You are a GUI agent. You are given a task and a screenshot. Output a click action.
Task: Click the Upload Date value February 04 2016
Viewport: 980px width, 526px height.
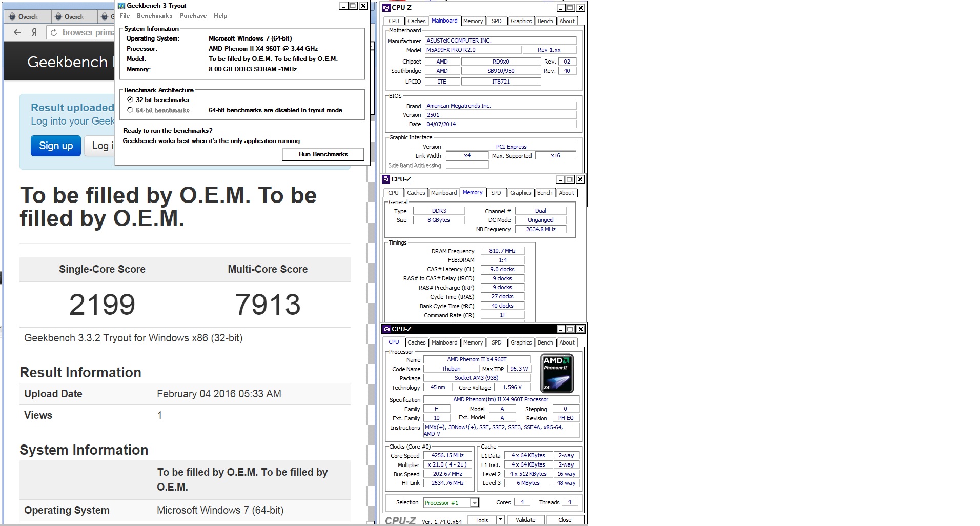coord(219,394)
